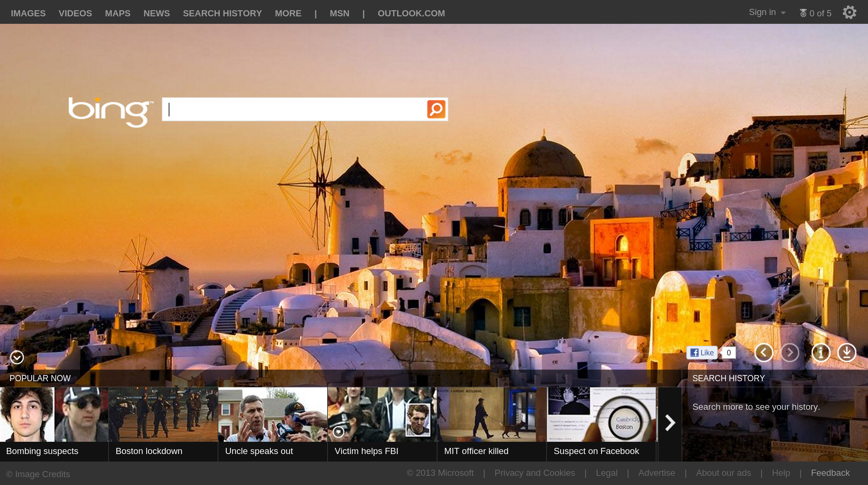Click the Bing logo

click(x=111, y=112)
